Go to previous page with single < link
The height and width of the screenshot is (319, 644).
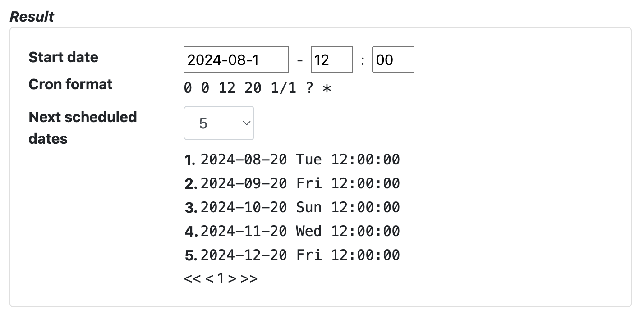(x=209, y=278)
